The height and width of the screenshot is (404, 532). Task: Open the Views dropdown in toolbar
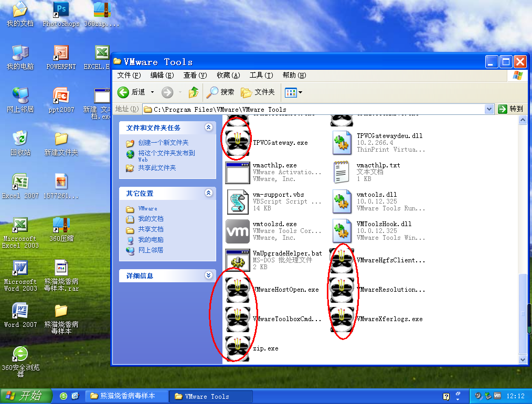click(293, 93)
